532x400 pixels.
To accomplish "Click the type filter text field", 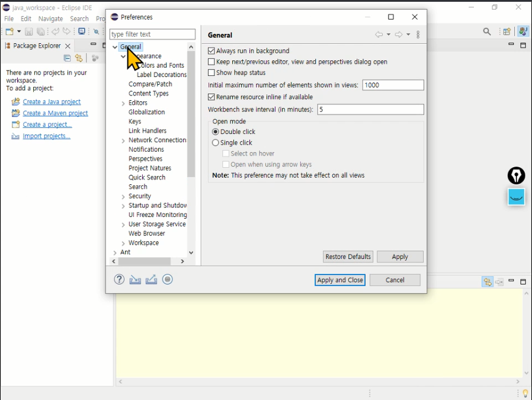I will [x=152, y=34].
